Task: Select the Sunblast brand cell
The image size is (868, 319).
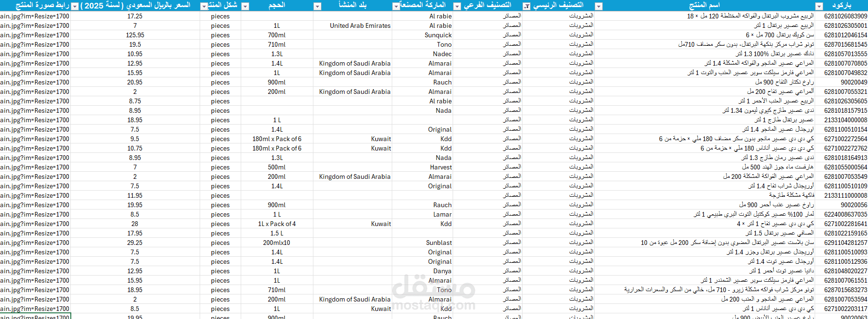Action: coord(422,243)
